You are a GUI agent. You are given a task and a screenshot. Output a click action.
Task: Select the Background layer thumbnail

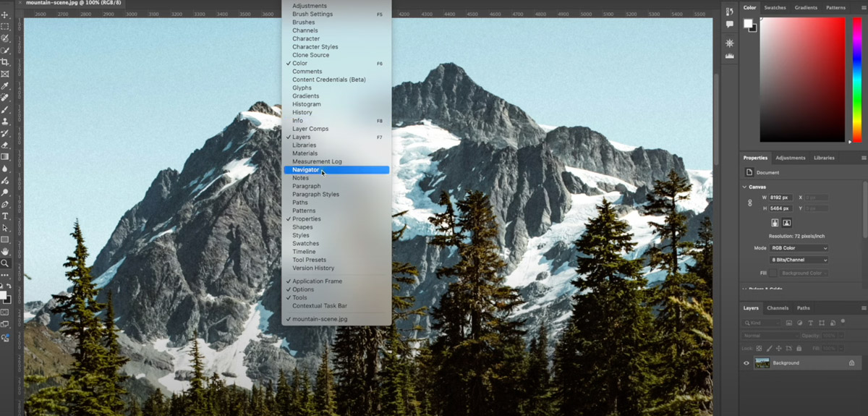762,363
